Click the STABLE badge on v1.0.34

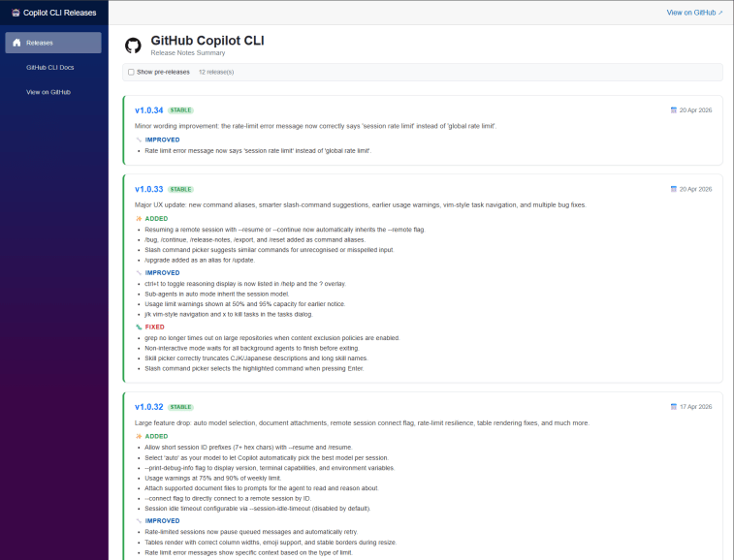tap(180, 110)
